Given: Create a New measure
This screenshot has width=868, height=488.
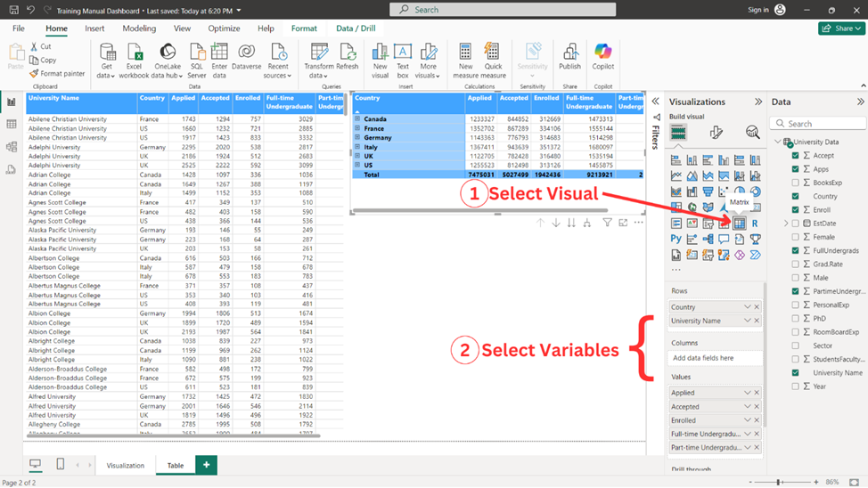Looking at the screenshot, I should (465, 61).
